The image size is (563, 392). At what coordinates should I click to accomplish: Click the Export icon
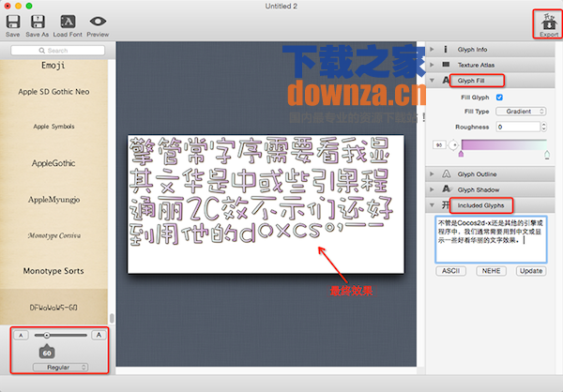tap(549, 22)
